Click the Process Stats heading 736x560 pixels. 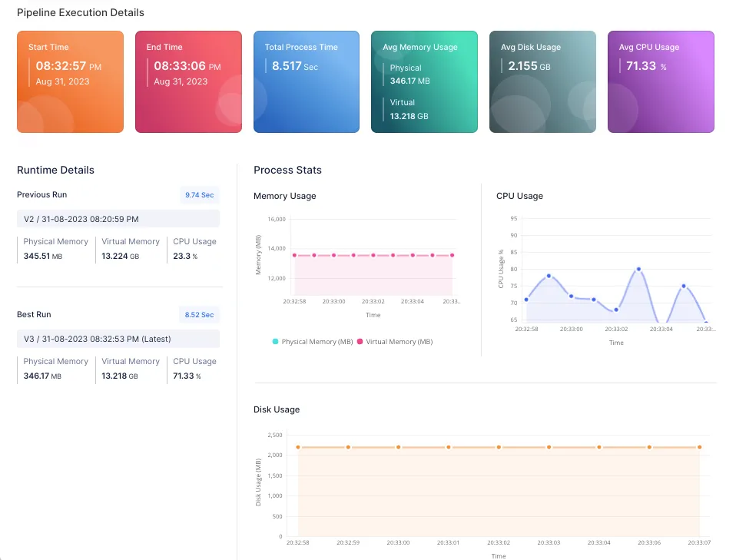click(288, 170)
